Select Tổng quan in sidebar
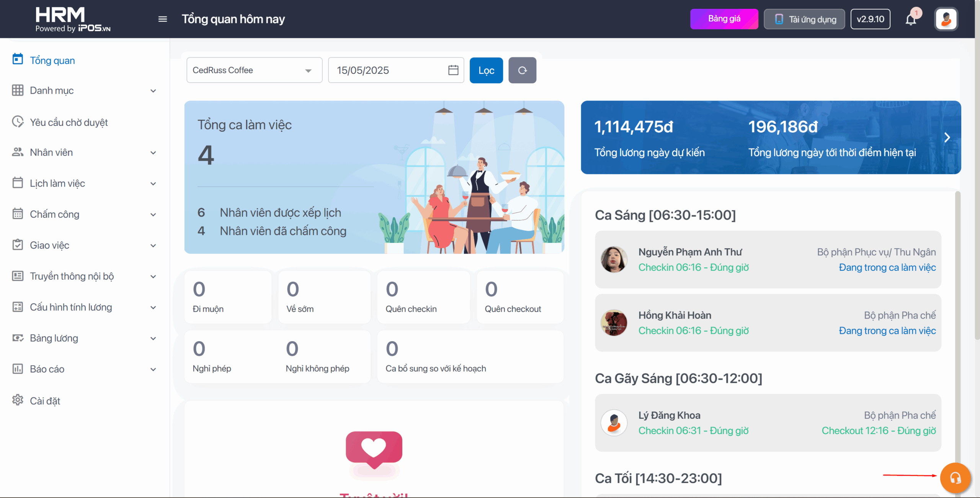 [52, 60]
